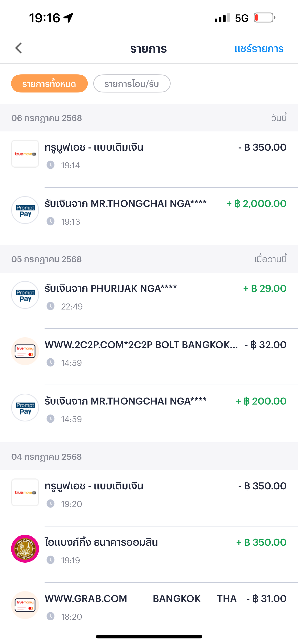Open the +฿2,000.00 amount from MR.THONGCHAI

click(x=256, y=204)
